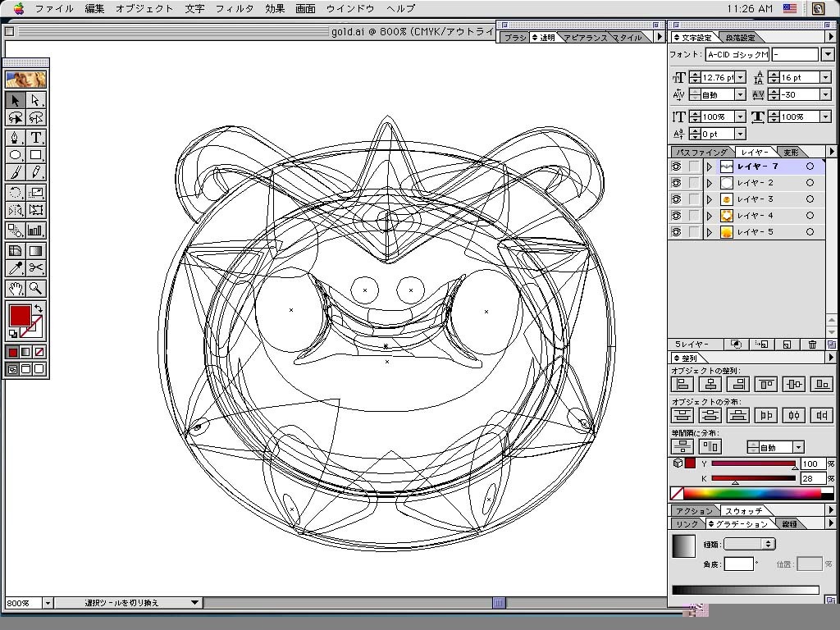Select the Rectangle tool
This screenshot has height=630, width=840.
[35, 155]
